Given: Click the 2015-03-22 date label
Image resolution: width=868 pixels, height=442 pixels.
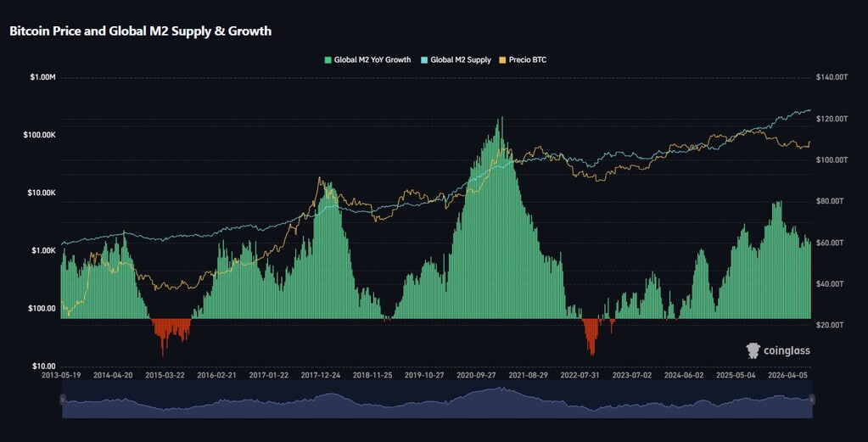Looking at the screenshot, I should (165, 375).
